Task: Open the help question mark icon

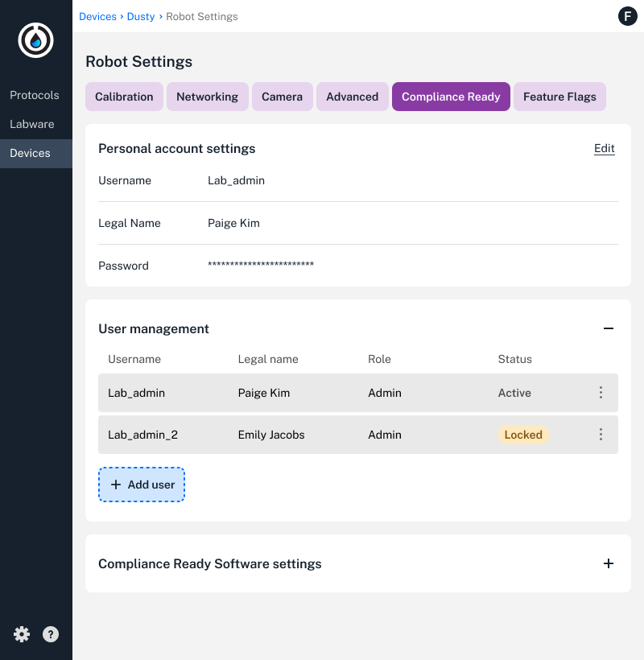Action: coord(51,634)
